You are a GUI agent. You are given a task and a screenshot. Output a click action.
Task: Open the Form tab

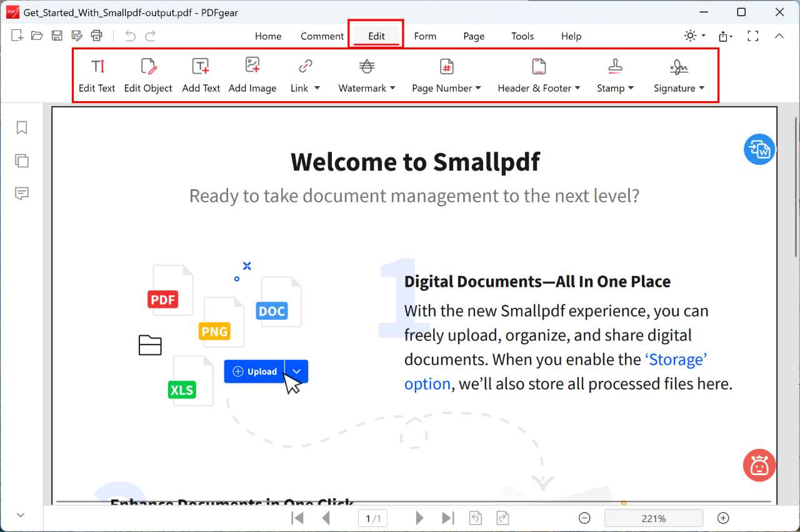(x=425, y=36)
